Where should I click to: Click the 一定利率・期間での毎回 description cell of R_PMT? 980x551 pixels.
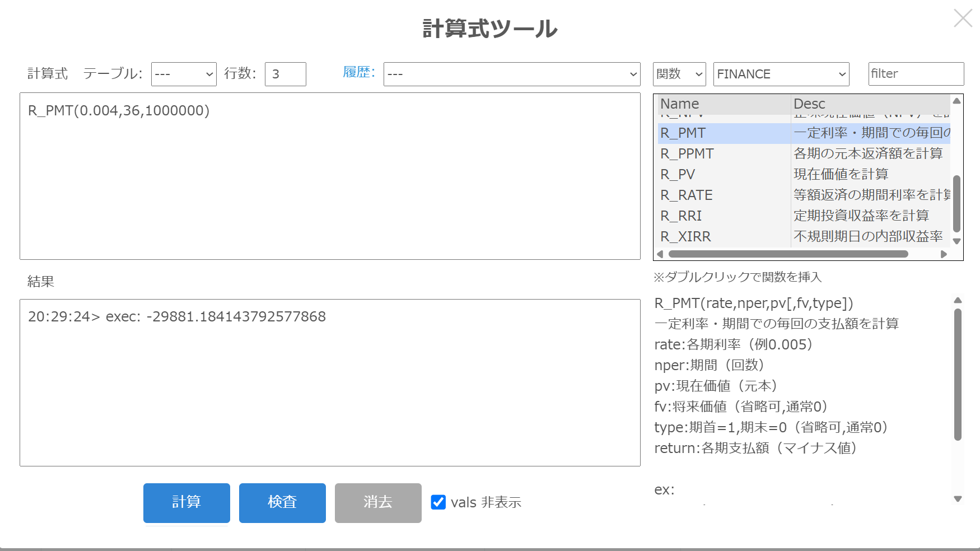(870, 133)
